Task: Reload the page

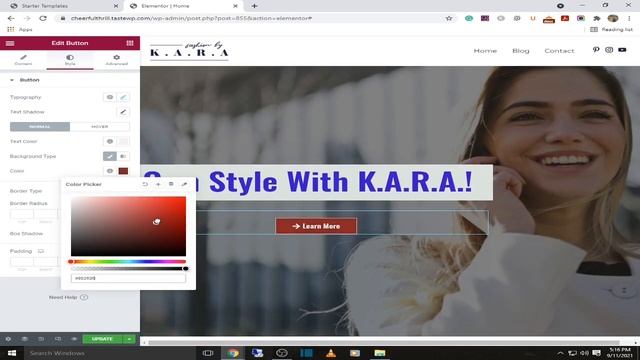Action: (x=43, y=18)
